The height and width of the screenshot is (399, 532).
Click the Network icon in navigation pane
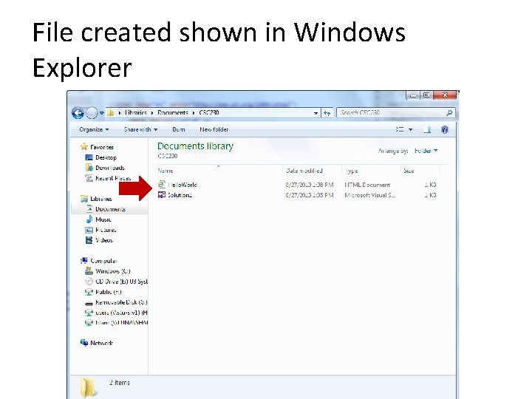tap(83, 343)
